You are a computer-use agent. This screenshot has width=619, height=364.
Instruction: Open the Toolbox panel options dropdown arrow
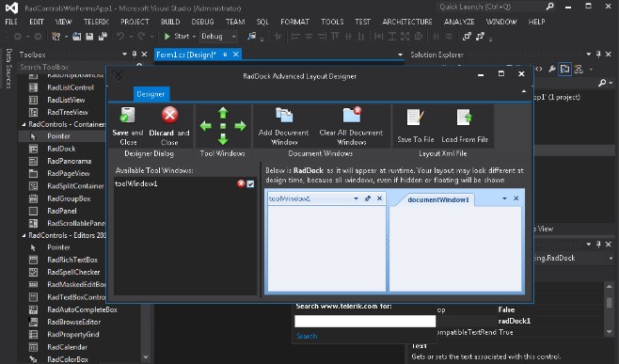pyautogui.click(x=125, y=55)
